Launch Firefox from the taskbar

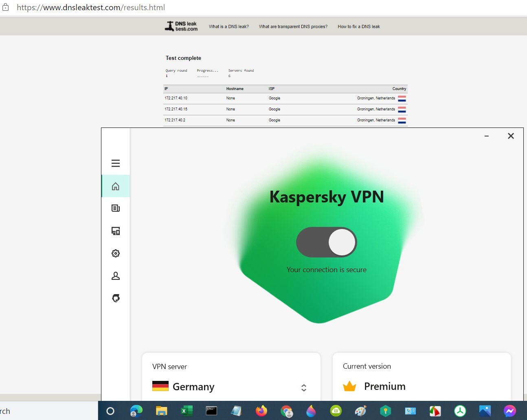pos(261,411)
